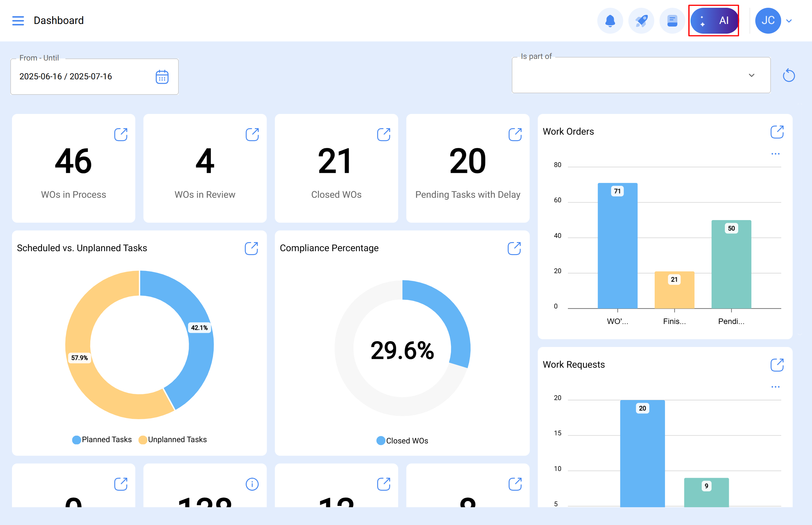The image size is (812, 525).
Task: Click the From - Until date field
Action: point(82,77)
